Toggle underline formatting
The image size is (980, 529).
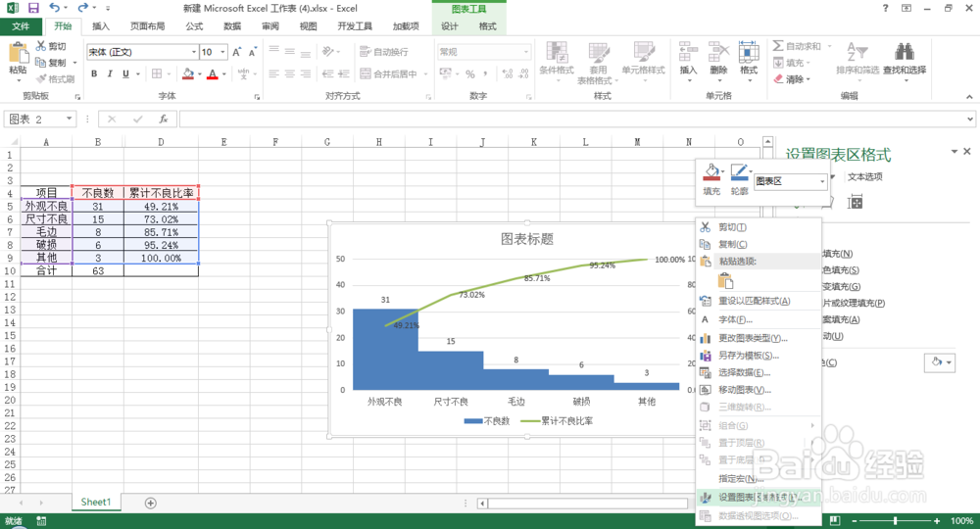click(125, 73)
